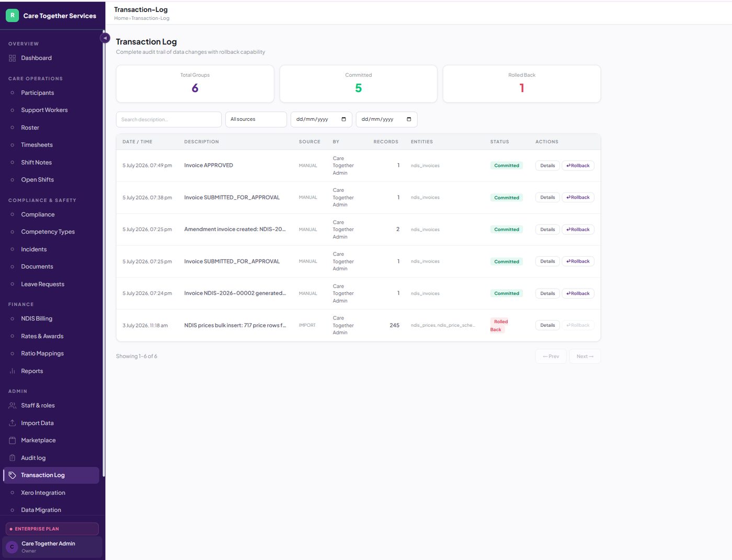Open Details for 07:25 pm SUBMITTED_FOR_APPROVAL row
Viewport: 732px width, 560px height.
pos(547,261)
